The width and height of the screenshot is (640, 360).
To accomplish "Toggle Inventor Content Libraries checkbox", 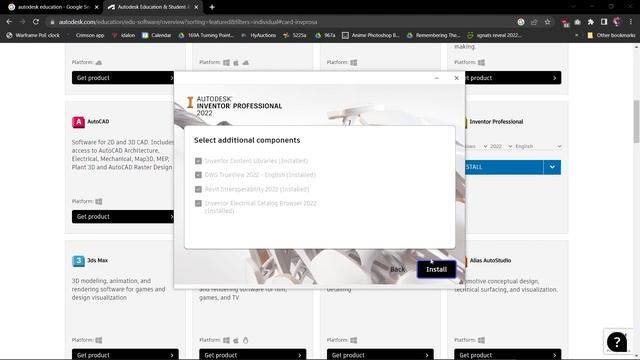I will pos(198,161).
